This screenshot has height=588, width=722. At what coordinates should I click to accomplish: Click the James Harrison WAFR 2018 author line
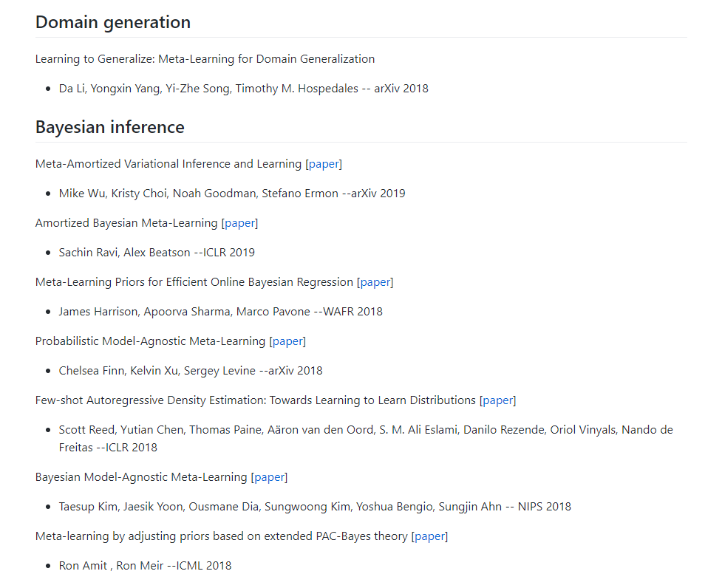220,312
